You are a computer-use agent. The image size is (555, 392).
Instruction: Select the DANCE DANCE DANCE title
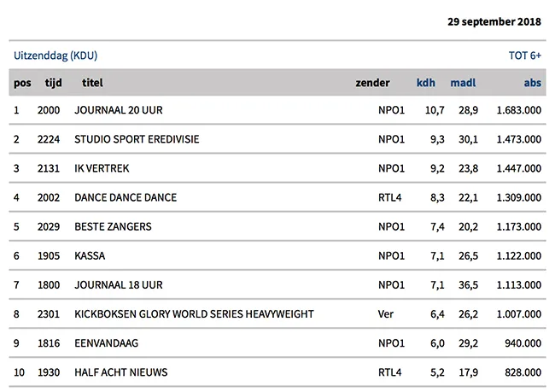pos(126,197)
